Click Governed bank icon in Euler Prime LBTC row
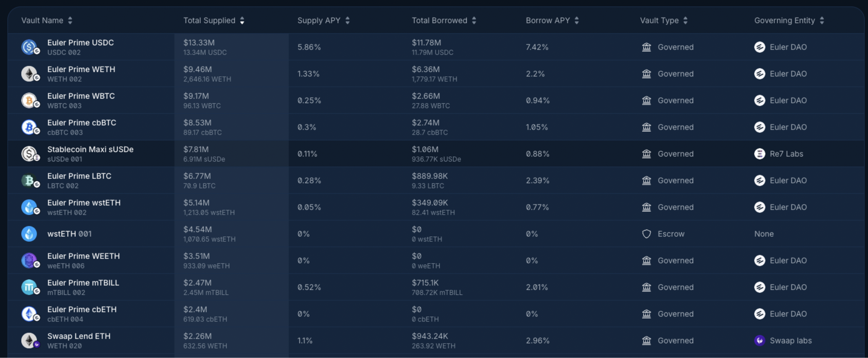868x358 pixels. pyautogui.click(x=646, y=180)
